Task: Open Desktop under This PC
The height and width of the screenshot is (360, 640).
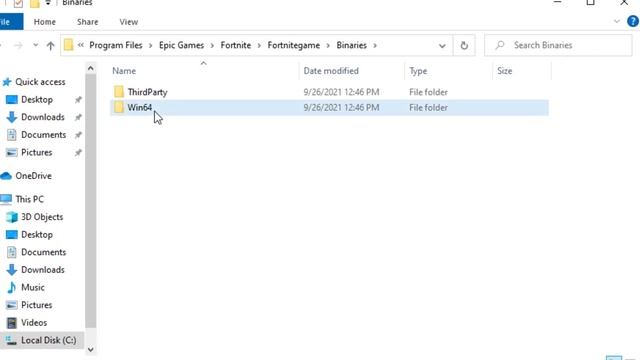Action: pos(37,235)
